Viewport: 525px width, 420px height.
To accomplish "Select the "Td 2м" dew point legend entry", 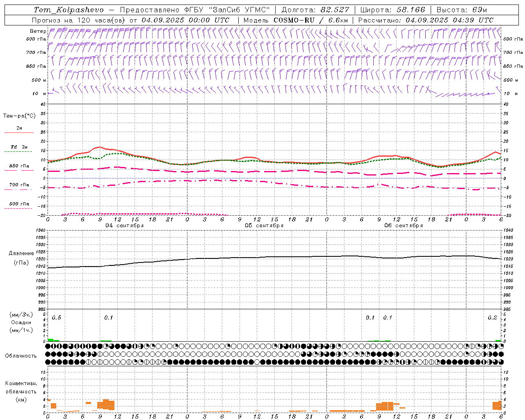I will pos(19,147).
